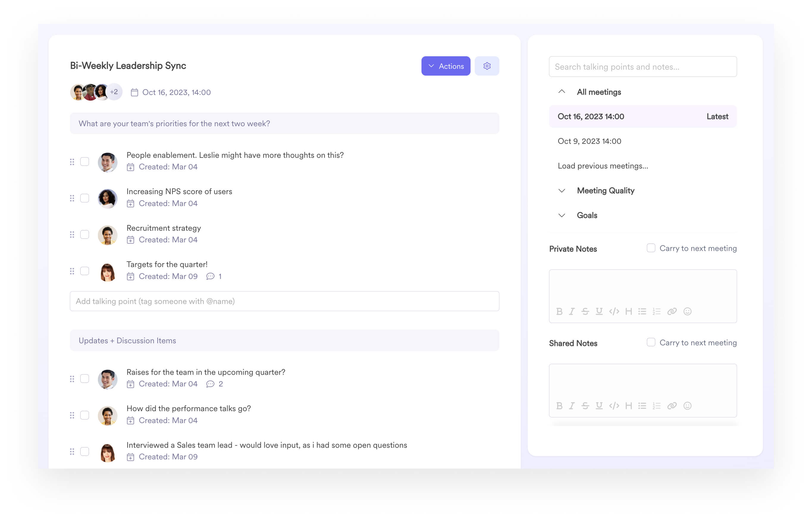This screenshot has width=812, height=521.
Task: Check off Increasing NPS score of users
Action: click(x=84, y=198)
